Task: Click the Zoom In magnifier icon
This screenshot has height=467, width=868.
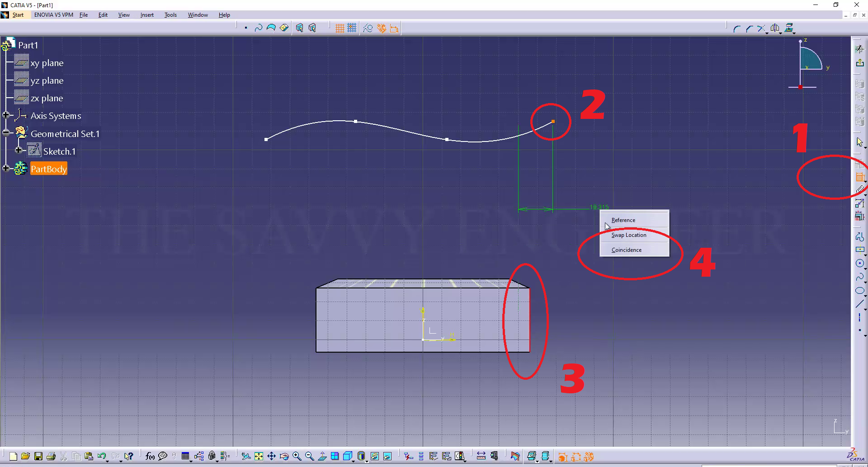Action: point(297,457)
